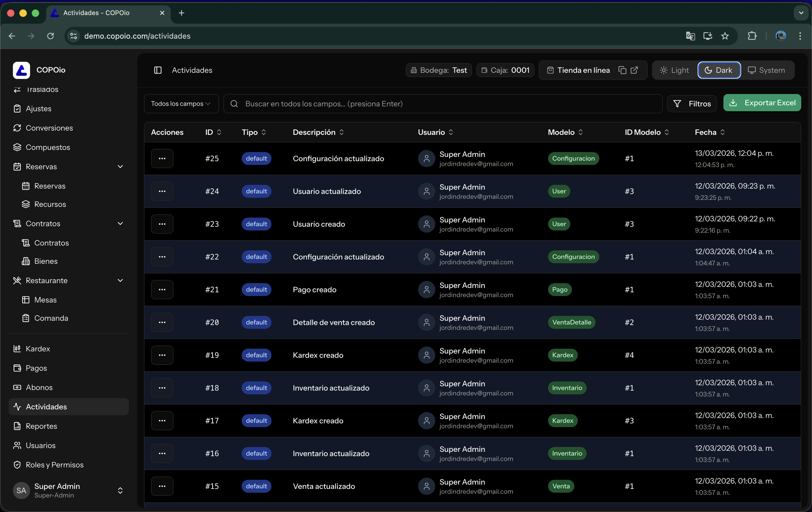Open Roles y Permisos menu item
Image resolution: width=812 pixels, height=512 pixels.
(x=54, y=465)
